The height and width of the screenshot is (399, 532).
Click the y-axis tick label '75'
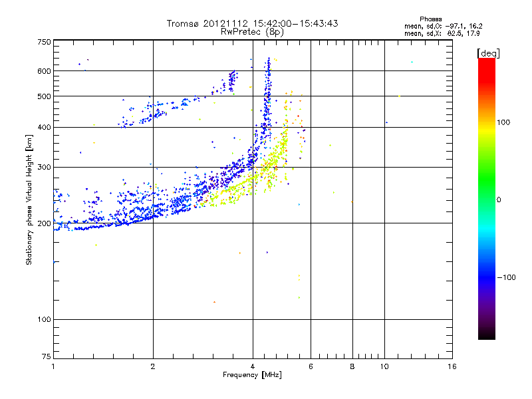click(47, 356)
